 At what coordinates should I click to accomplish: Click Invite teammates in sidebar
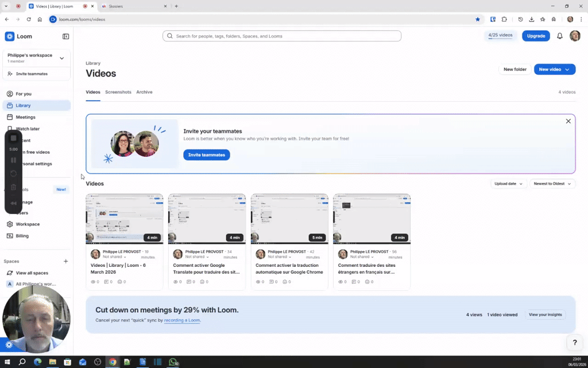36,74
